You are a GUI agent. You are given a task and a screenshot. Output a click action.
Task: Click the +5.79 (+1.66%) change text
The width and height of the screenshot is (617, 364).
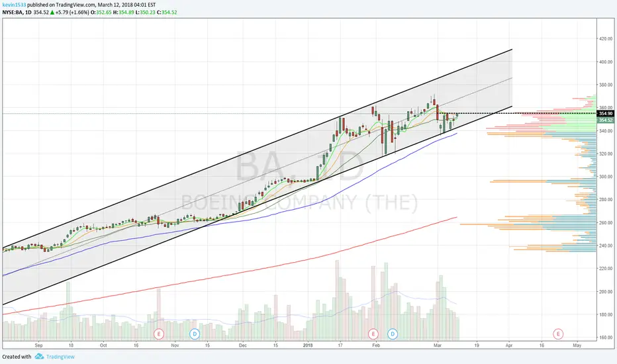[72, 12]
